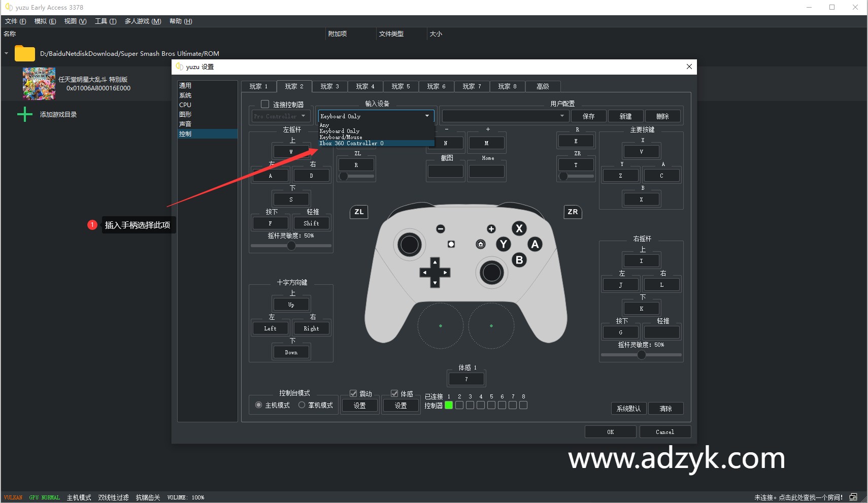
Task: Toggle the player 2 connected controller box
Action: point(459,405)
